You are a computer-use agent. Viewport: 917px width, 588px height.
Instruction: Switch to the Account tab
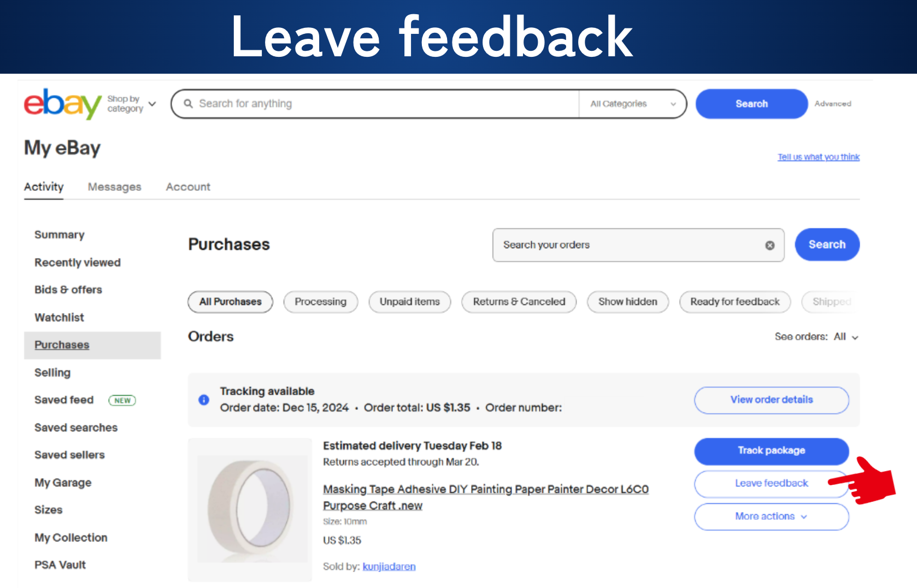click(x=188, y=187)
